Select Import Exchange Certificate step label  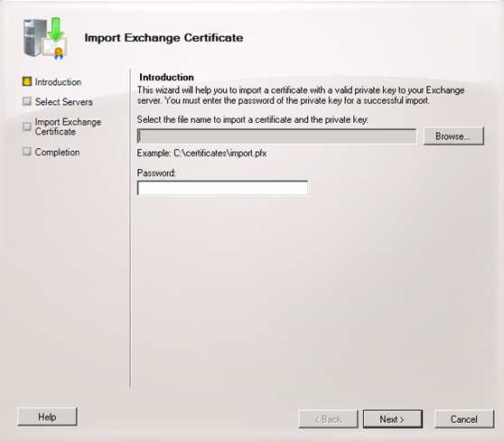(x=68, y=127)
